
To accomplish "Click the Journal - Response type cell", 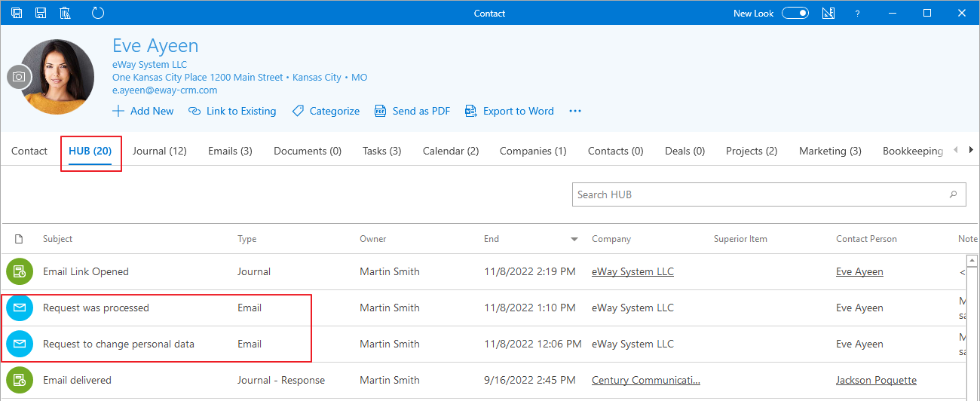I will [x=281, y=380].
